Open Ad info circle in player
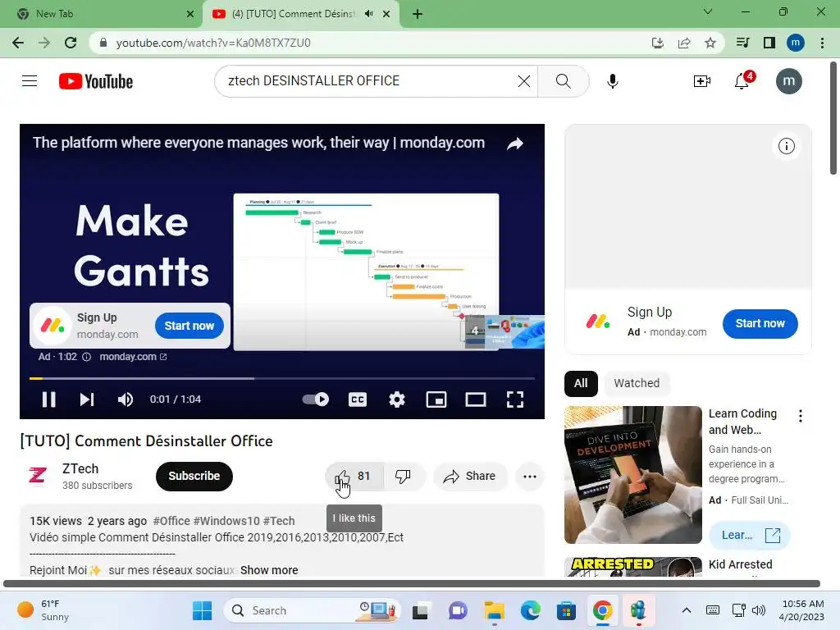Image resolution: width=840 pixels, height=630 pixels. (x=86, y=357)
